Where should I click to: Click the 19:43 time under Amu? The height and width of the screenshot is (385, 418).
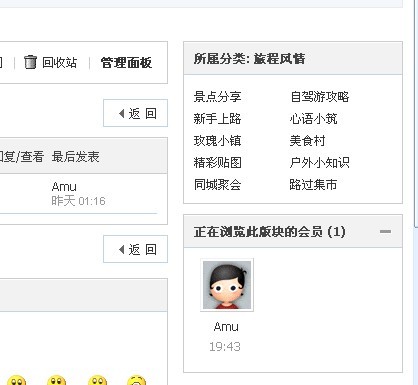(225, 347)
